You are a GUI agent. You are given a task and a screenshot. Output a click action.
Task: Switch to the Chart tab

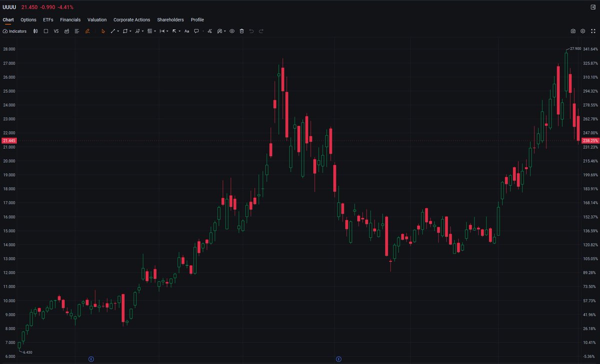(x=8, y=20)
